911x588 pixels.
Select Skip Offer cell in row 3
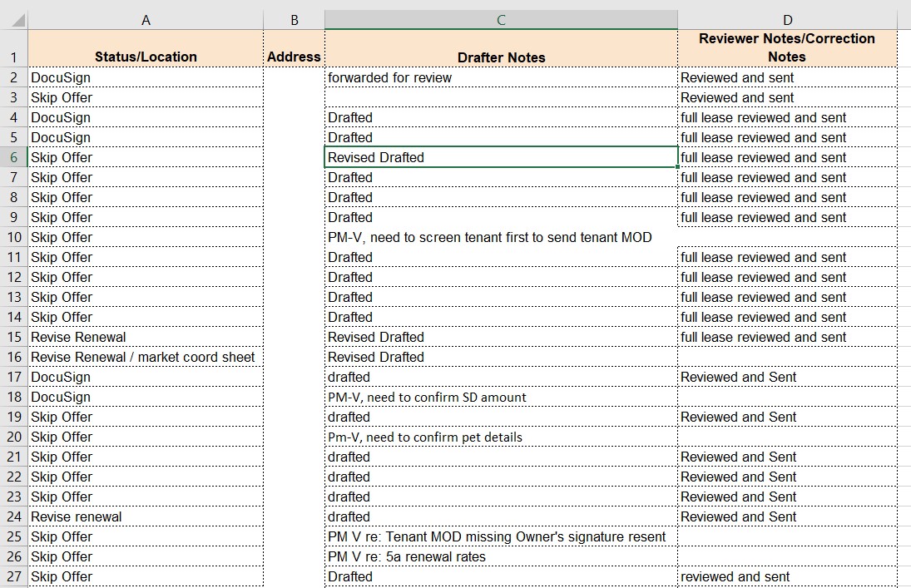click(146, 97)
